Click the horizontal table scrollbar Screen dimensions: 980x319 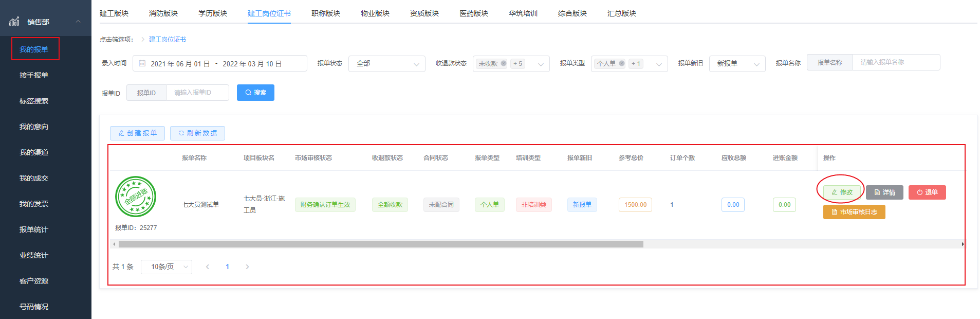click(380, 244)
